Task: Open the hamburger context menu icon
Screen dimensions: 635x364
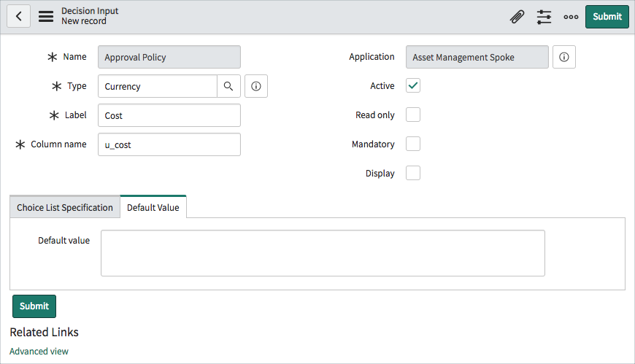Action: 46,16
